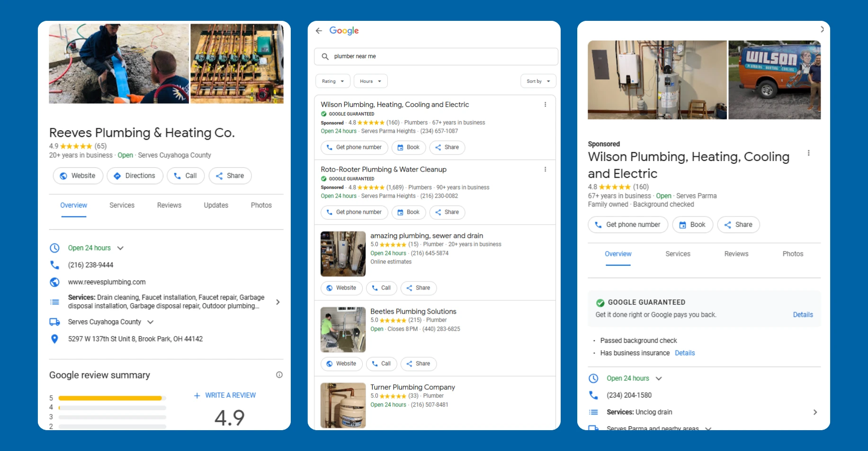Switch to Services tab in Reeves panel

click(x=122, y=205)
